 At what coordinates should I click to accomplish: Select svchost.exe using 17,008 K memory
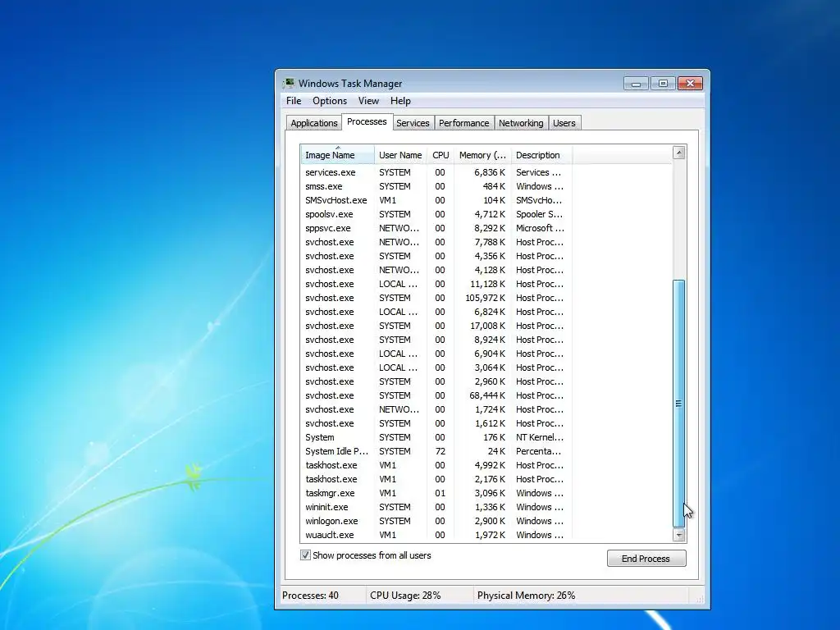tap(436, 326)
